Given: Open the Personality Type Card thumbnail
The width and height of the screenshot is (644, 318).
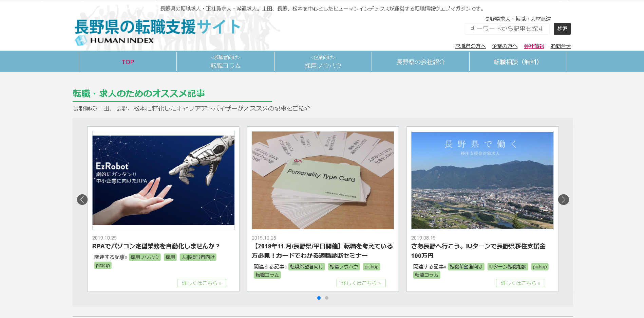Looking at the screenshot, I should [323, 180].
